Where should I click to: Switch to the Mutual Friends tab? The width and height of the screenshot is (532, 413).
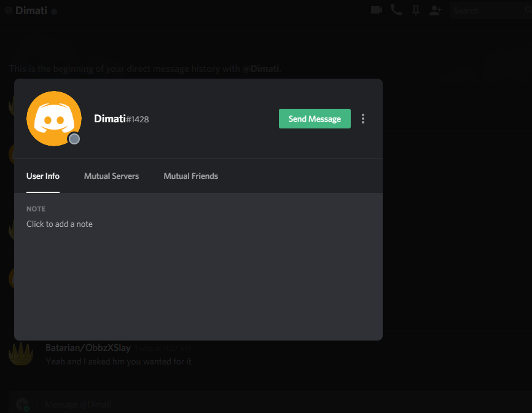[x=190, y=176]
